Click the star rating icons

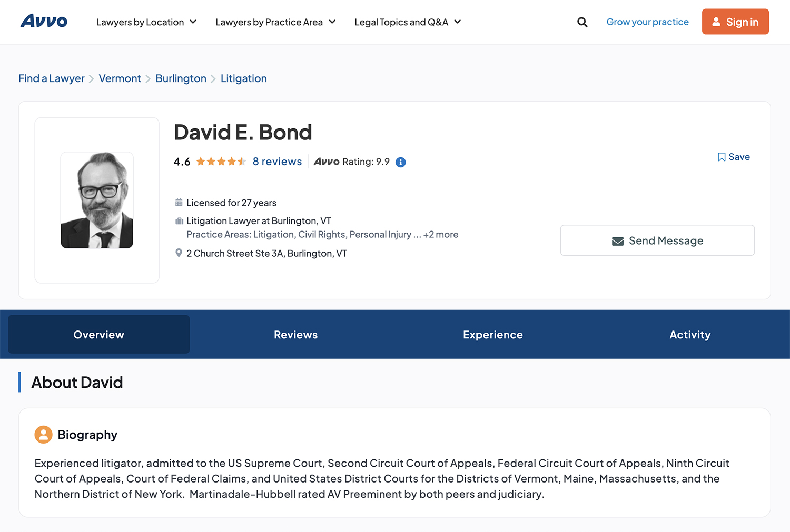221,162
